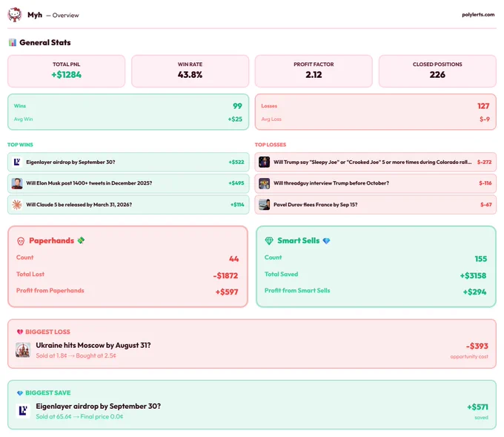Click the $-116 loss amount
Image resolution: width=504 pixels, height=437 pixels.
click(485, 183)
